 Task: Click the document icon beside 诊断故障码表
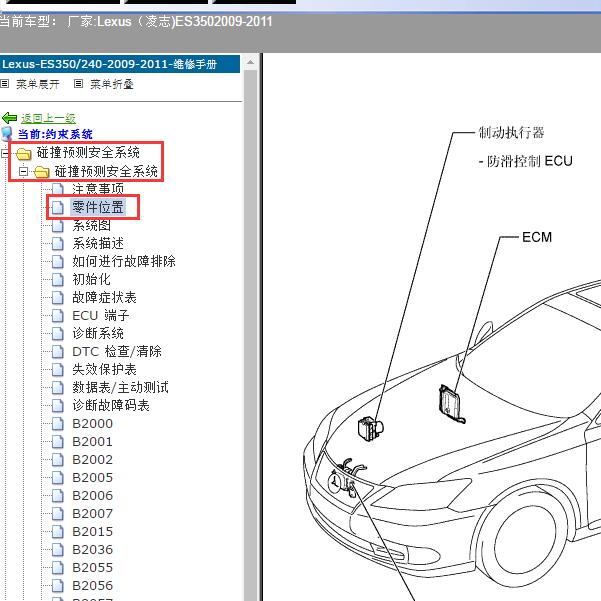[x=57, y=406]
